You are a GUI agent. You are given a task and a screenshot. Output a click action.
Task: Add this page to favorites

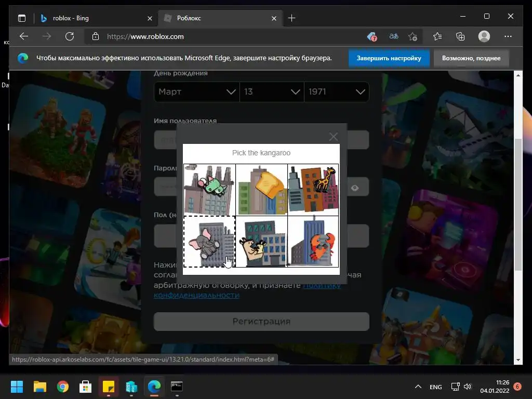click(x=413, y=36)
